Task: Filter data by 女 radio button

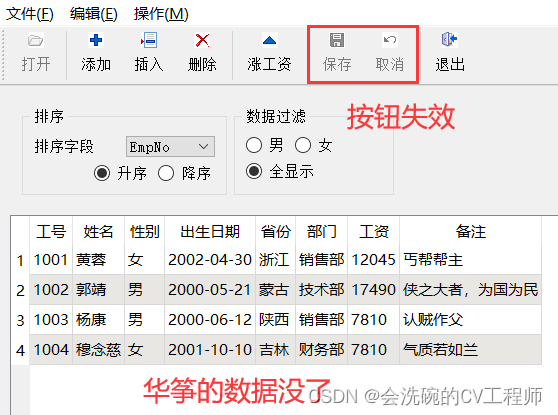Action: (303, 145)
